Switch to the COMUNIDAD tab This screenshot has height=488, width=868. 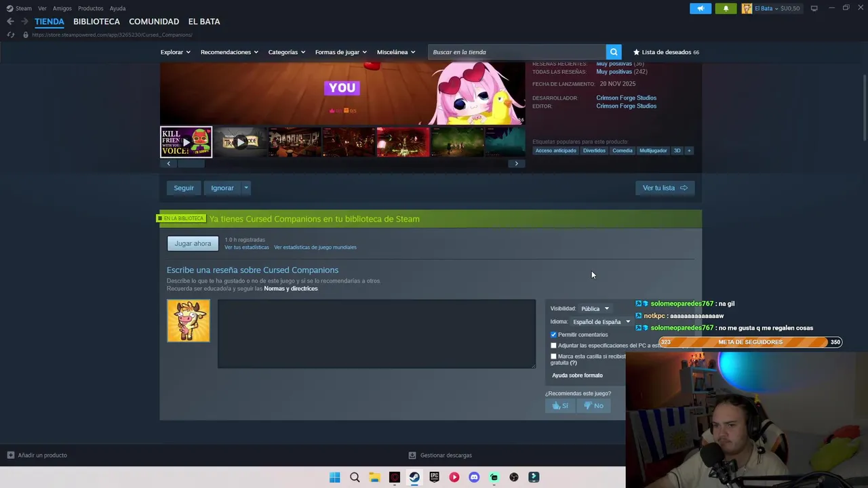coord(154,22)
